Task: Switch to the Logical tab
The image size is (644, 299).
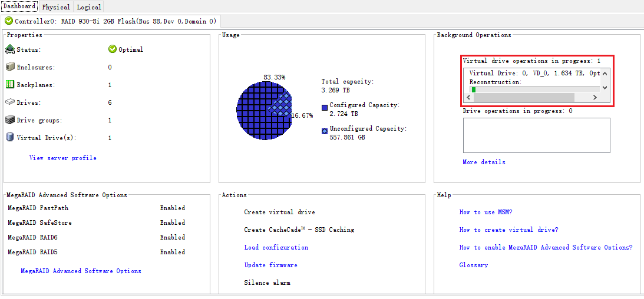Action: tap(89, 7)
